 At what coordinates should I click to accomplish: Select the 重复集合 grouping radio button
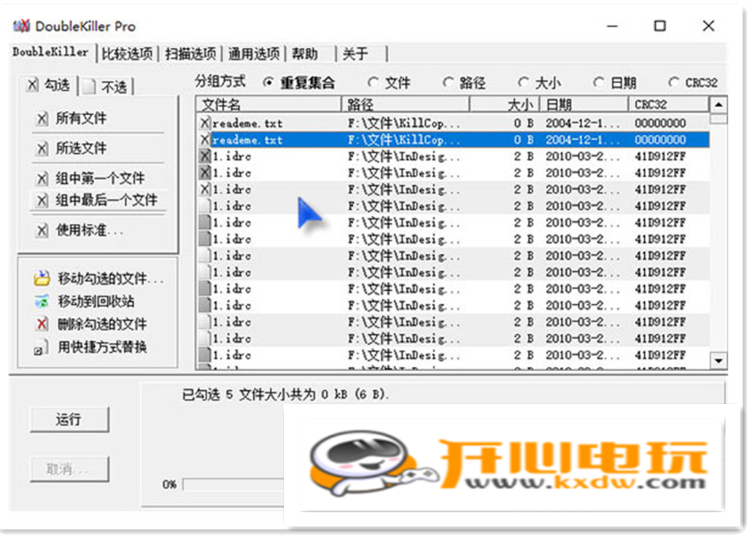(x=270, y=82)
